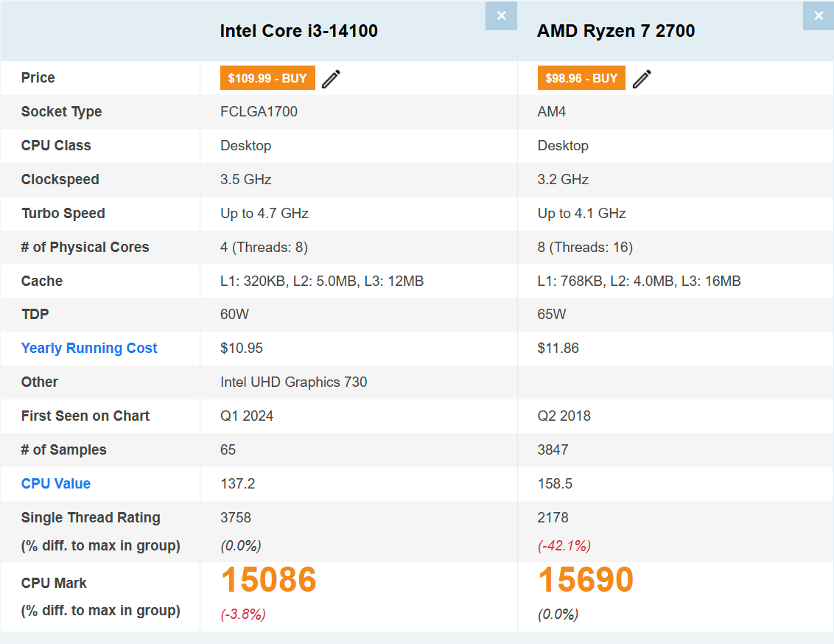The width and height of the screenshot is (834, 644).
Task: Click the Clockspeed row label
Action: tap(60, 180)
